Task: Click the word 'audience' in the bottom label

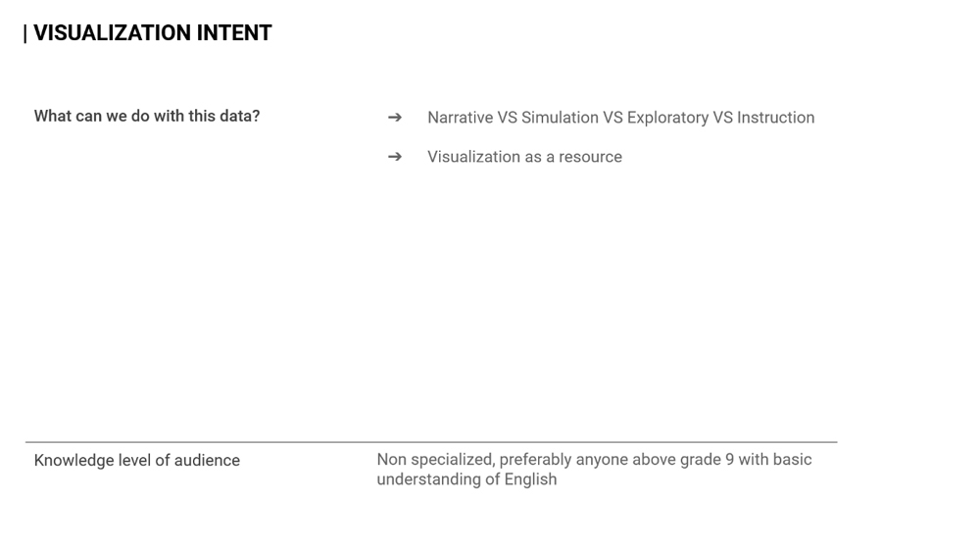Action: point(207,461)
